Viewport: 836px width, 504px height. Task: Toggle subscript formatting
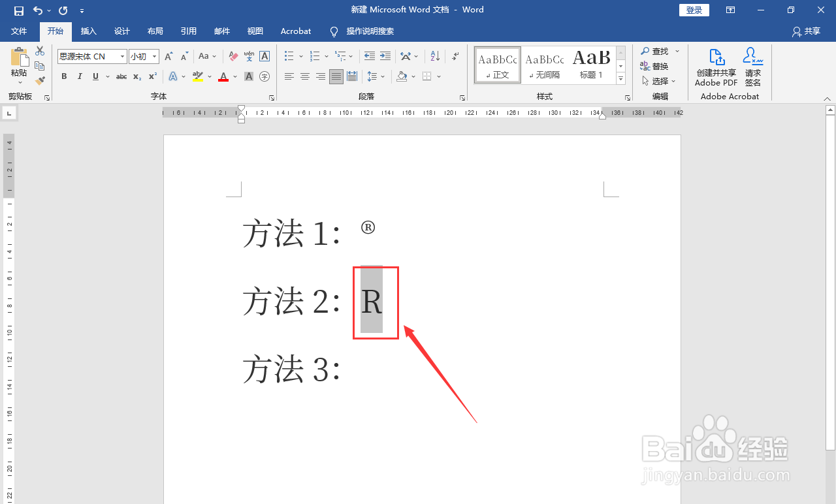coord(137,76)
